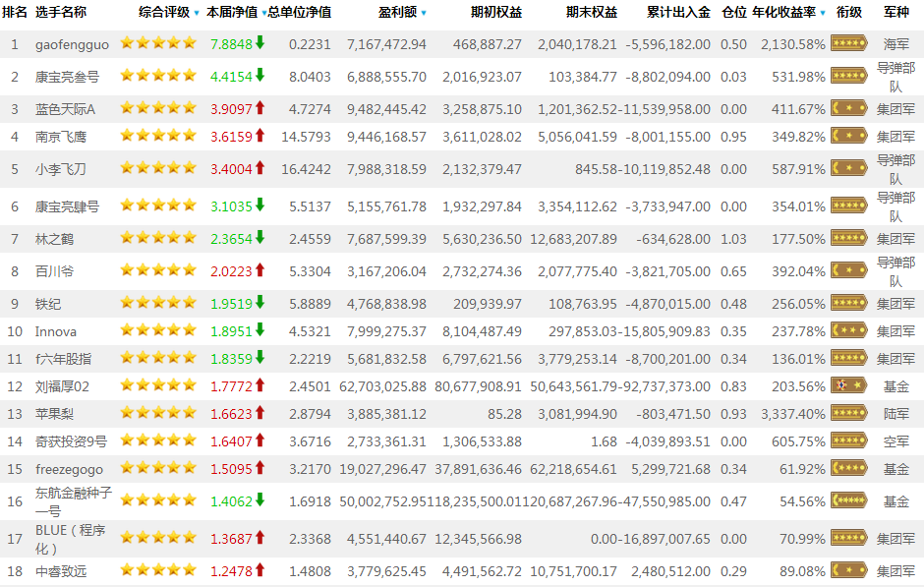Open player gaofengguo
This screenshot has height=587, width=924.
pos(72,44)
